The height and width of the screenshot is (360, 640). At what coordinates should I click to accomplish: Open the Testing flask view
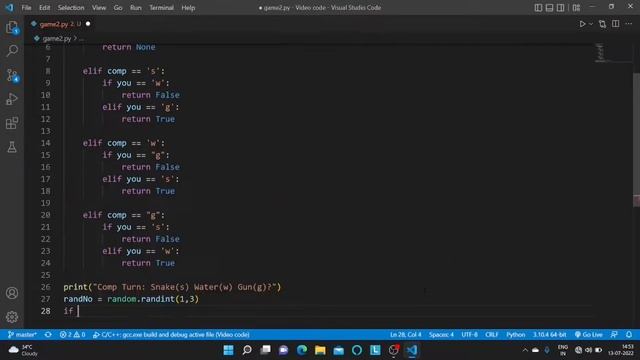click(12, 147)
